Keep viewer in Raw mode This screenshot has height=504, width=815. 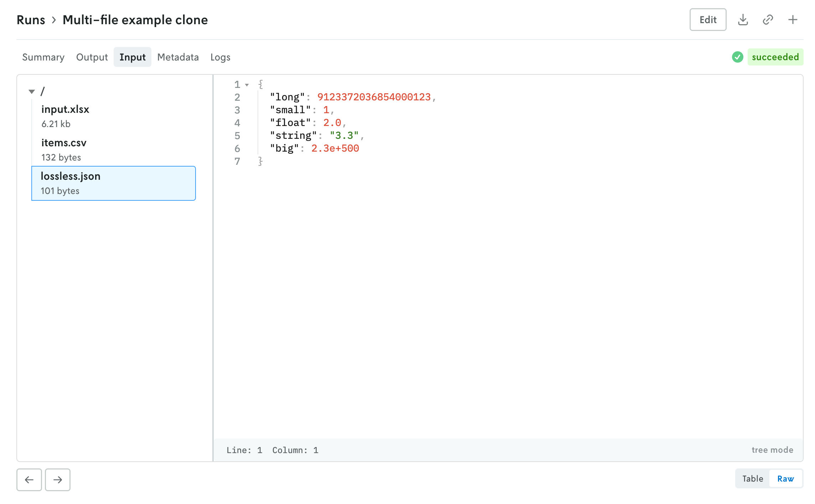(785, 478)
